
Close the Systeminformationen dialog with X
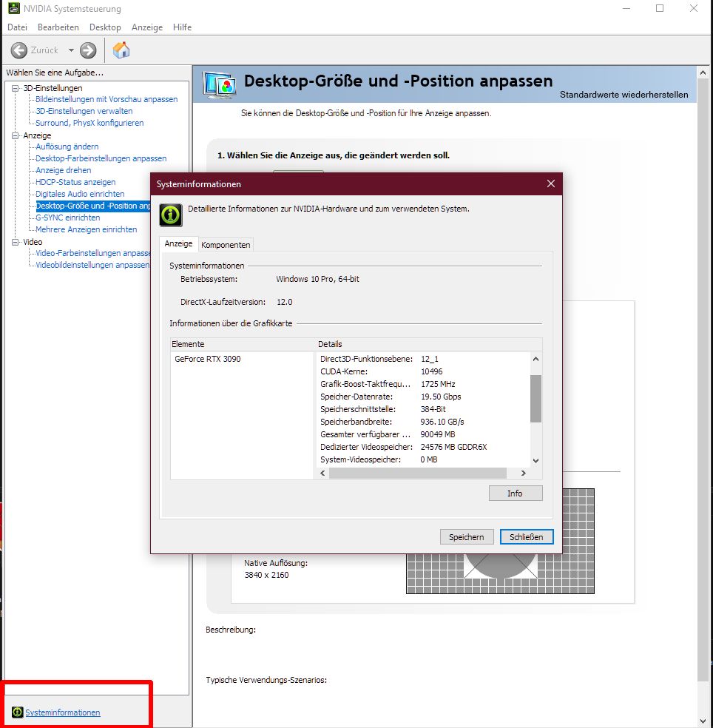tap(550, 184)
